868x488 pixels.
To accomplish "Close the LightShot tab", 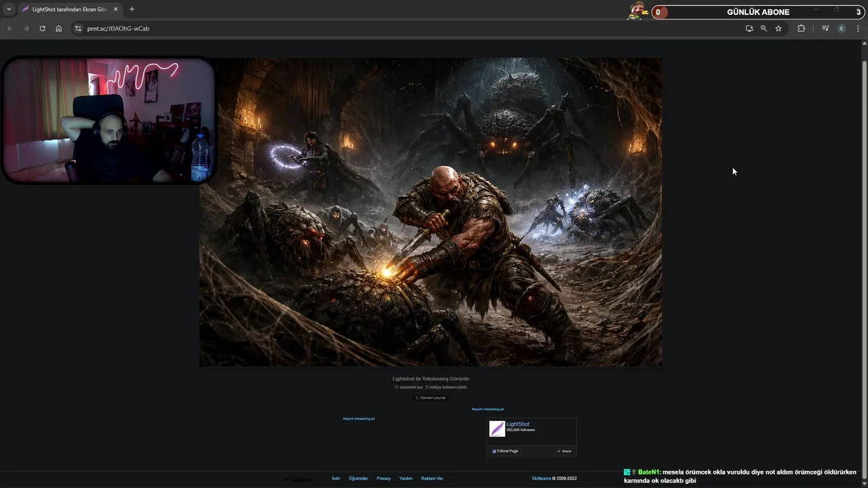I will click(x=115, y=9).
